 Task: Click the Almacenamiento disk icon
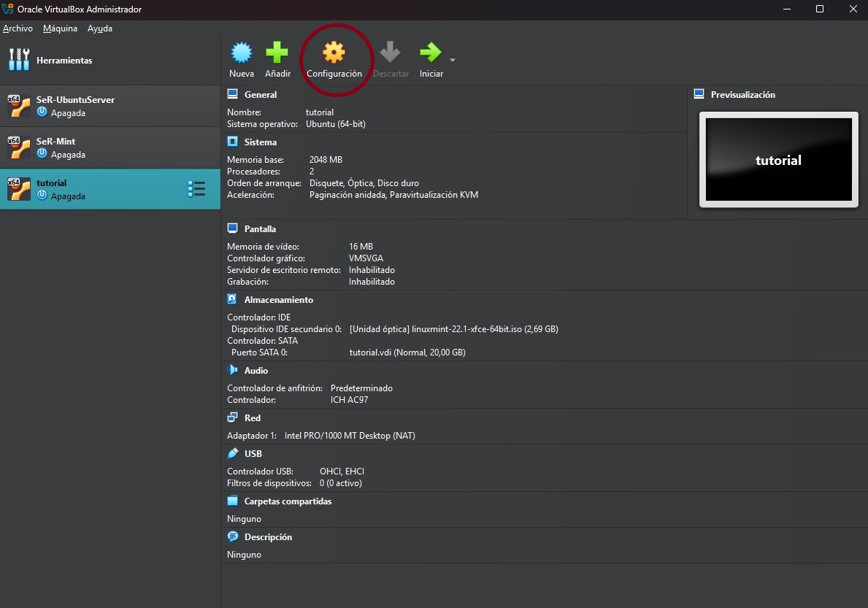click(232, 299)
